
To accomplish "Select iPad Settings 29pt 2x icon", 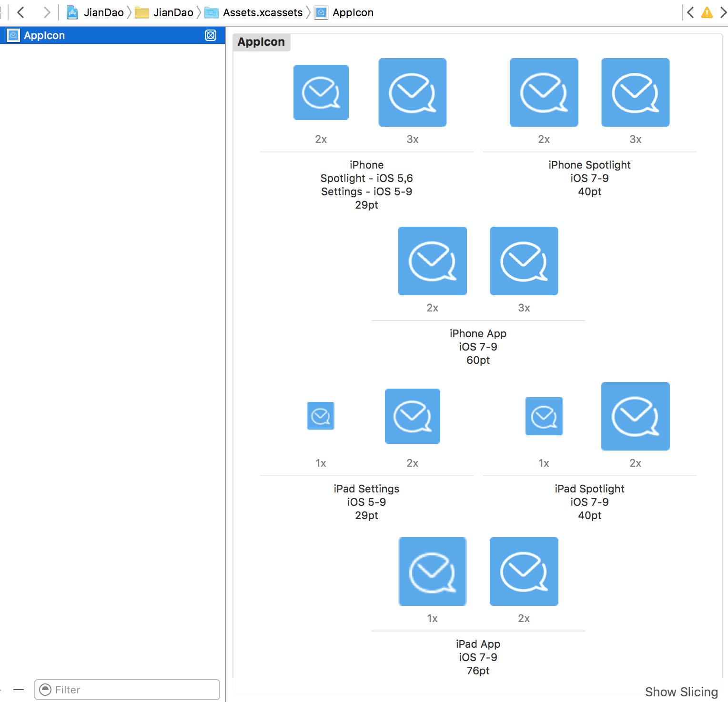I will pos(413,416).
